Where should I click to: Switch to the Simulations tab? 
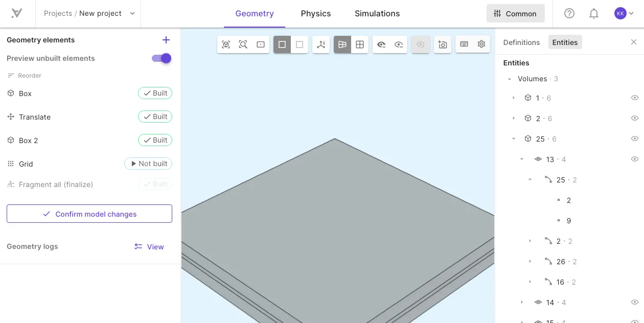pyautogui.click(x=377, y=14)
